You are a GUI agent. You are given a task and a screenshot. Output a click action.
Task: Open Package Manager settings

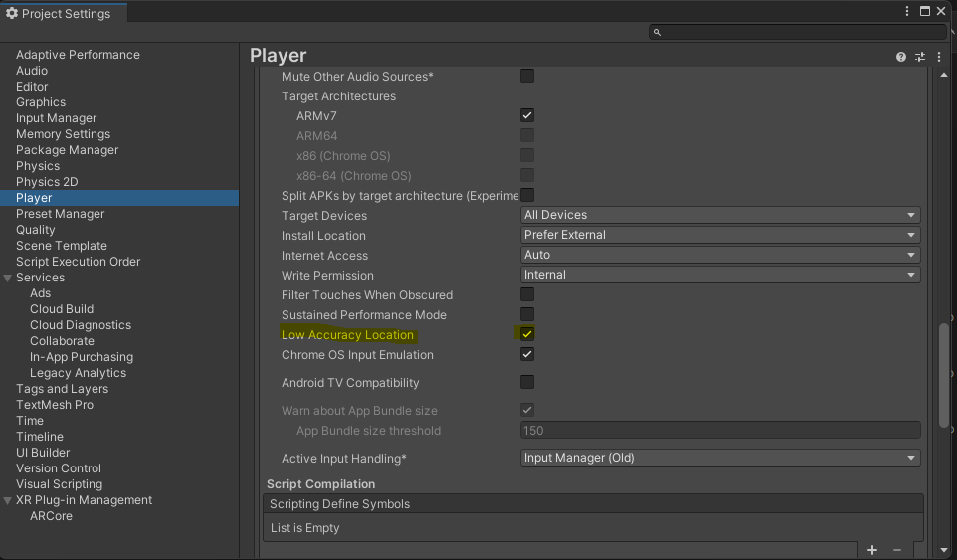67,149
